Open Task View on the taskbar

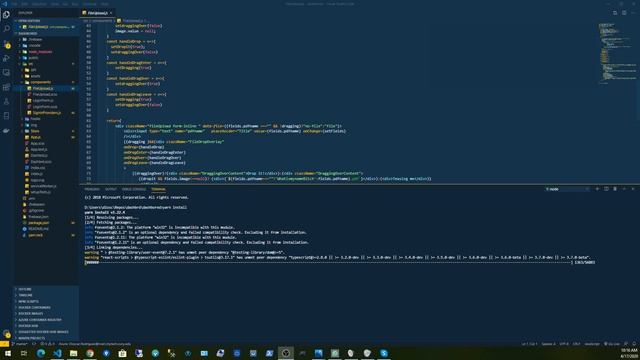[x=24, y=353]
